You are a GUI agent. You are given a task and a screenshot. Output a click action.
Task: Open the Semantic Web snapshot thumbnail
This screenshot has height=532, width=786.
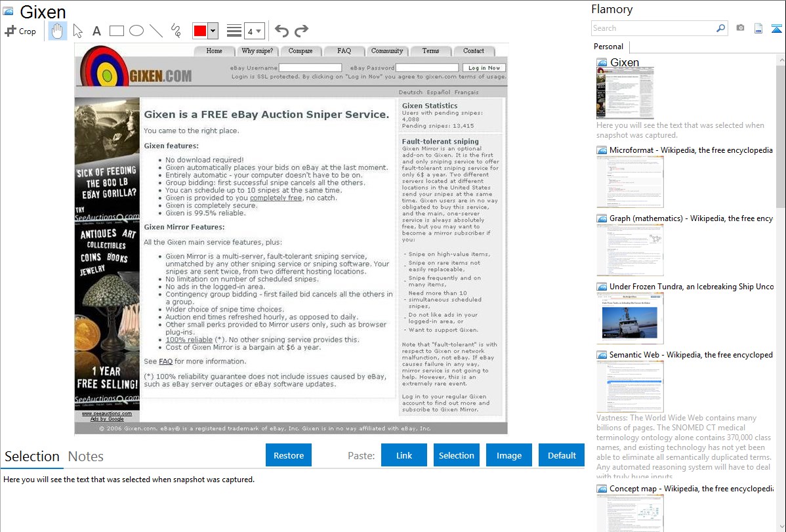[x=630, y=386]
